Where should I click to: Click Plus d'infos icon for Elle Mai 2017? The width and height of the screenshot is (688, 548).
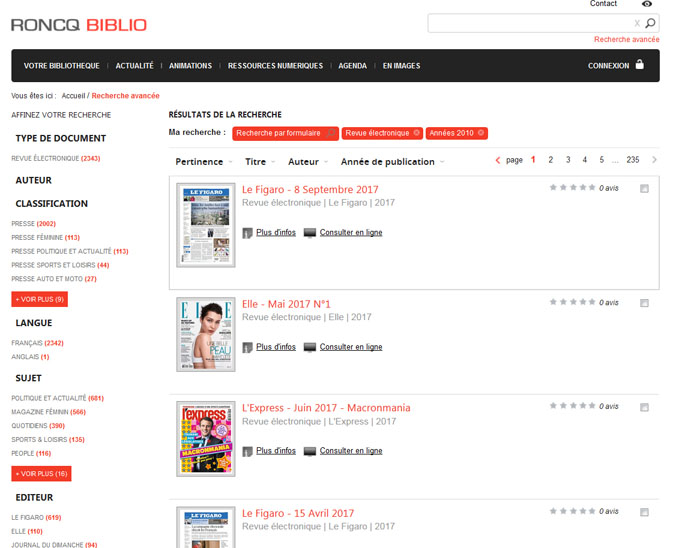pyautogui.click(x=247, y=347)
